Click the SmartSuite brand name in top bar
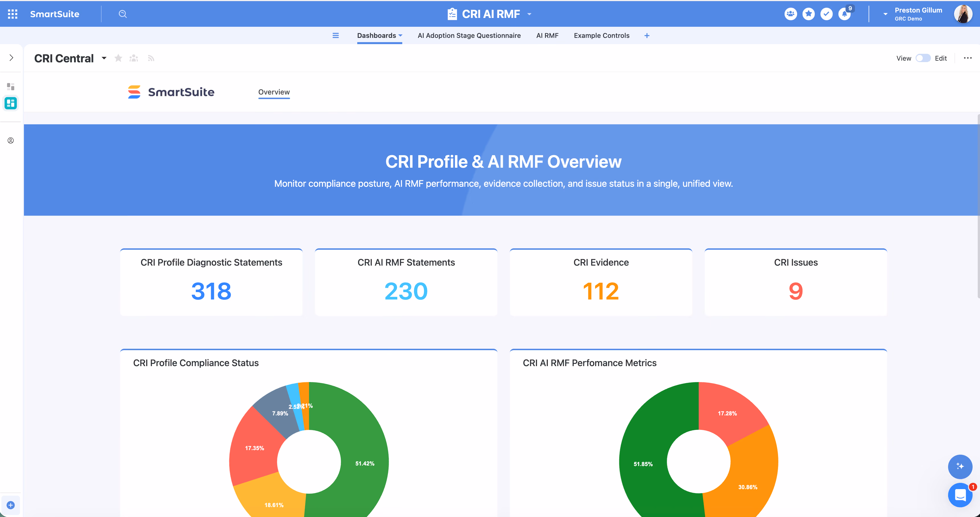This screenshot has height=517, width=980. click(55, 14)
